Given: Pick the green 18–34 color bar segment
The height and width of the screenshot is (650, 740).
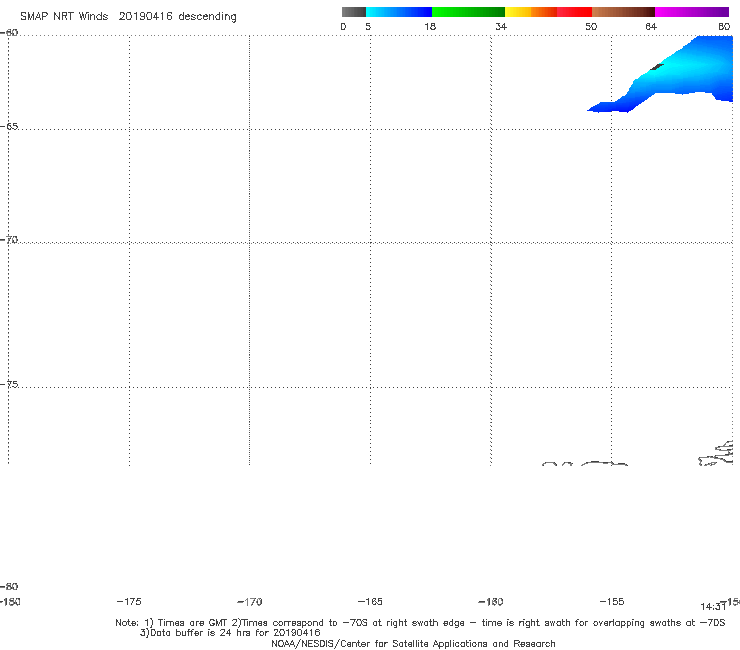Looking at the screenshot, I should (x=468, y=12).
